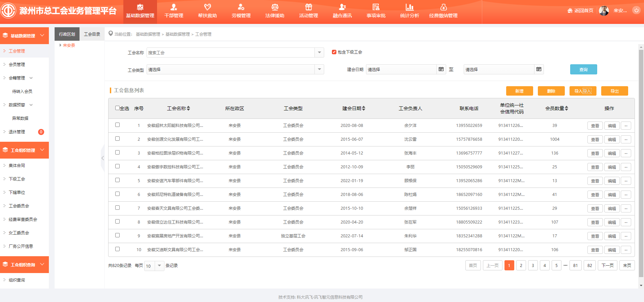Select checkbox for 安徽超林太阳能科技 row
Viewport: 644px width, 302px height.
[x=117, y=125]
